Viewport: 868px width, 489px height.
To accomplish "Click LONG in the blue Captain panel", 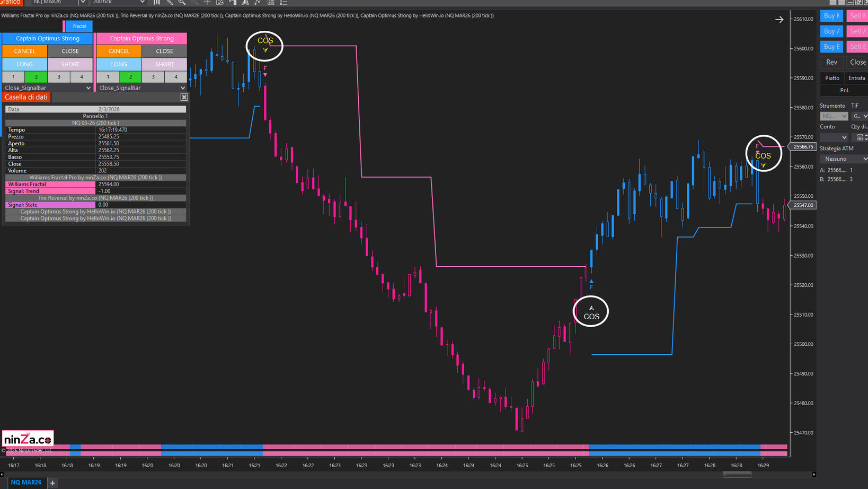I will [x=24, y=64].
